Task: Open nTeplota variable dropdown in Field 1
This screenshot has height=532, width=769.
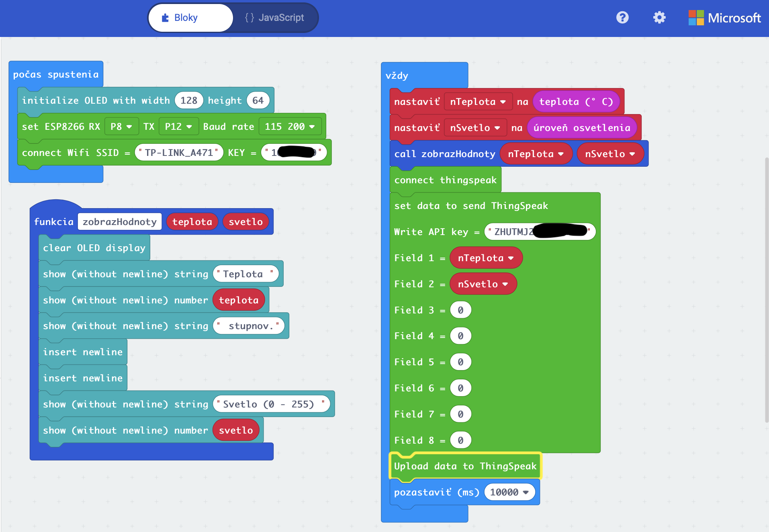Action: click(x=486, y=258)
